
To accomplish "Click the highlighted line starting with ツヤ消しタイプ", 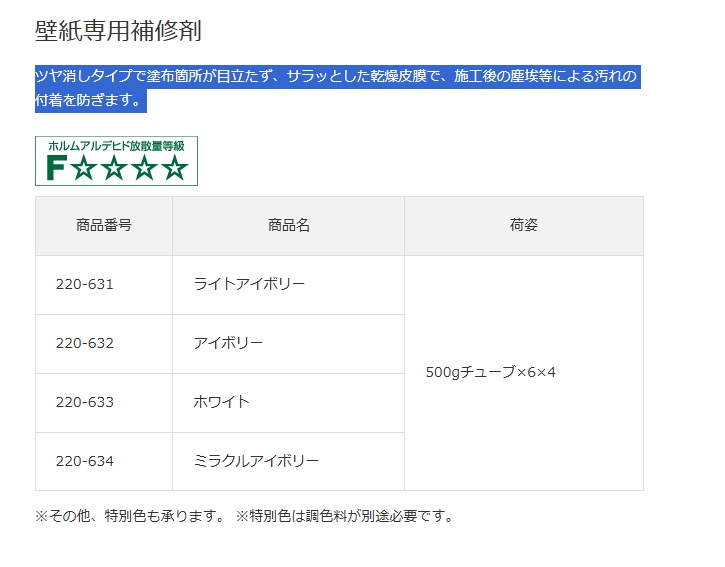I will [x=336, y=77].
